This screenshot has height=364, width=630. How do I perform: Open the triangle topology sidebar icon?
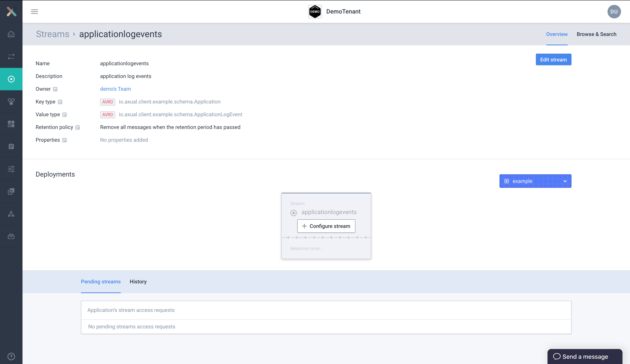[11, 214]
